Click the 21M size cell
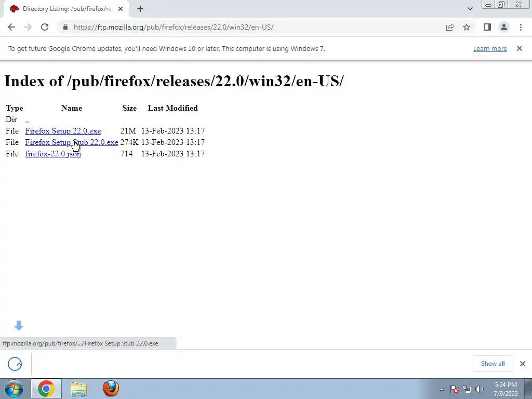The height and width of the screenshot is (399, 532). pos(128,131)
